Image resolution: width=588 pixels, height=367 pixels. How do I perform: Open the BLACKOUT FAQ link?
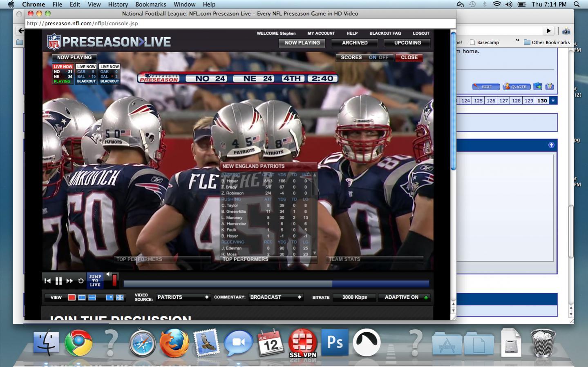[x=385, y=33]
